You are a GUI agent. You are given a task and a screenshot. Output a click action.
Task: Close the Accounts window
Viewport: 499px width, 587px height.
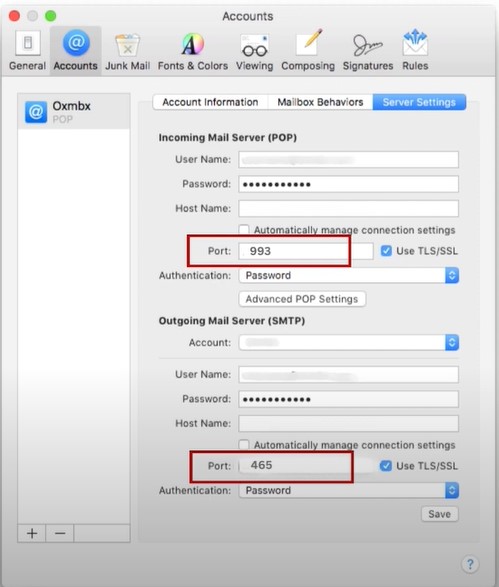(x=14, y=16)
